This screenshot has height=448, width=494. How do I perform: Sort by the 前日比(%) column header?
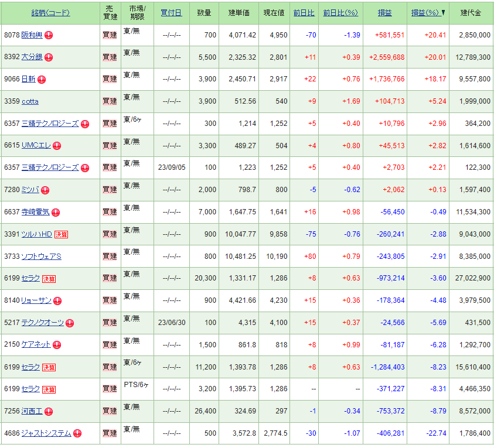tap(340, 13)
